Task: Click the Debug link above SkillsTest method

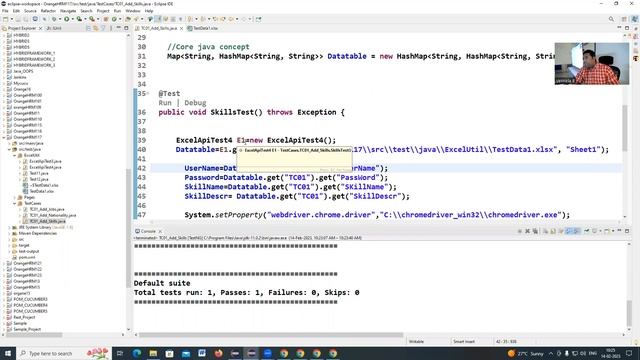Action: coord(195,103)
